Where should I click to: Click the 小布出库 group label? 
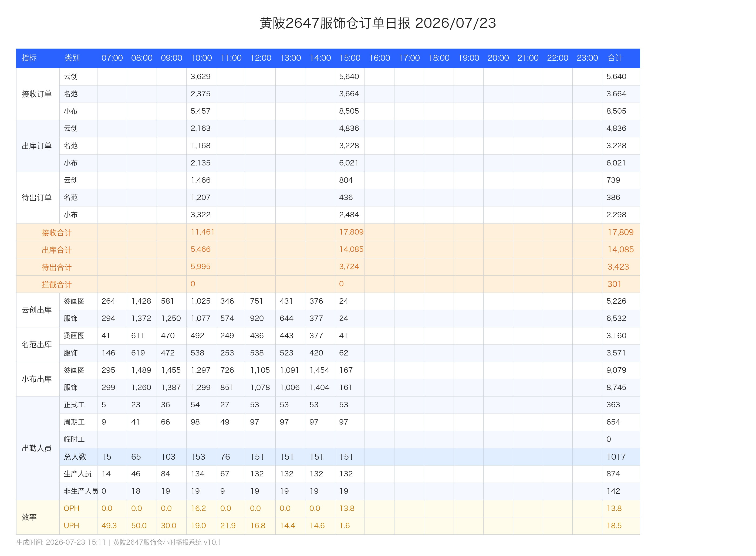tap(37, 379)
